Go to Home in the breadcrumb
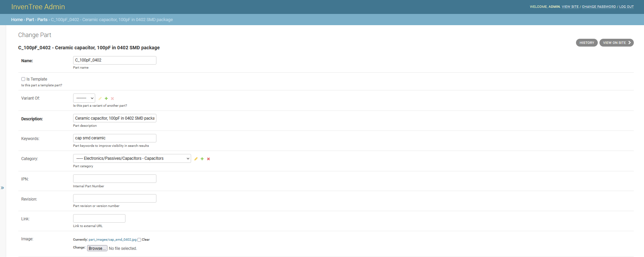 pos(17,20)
